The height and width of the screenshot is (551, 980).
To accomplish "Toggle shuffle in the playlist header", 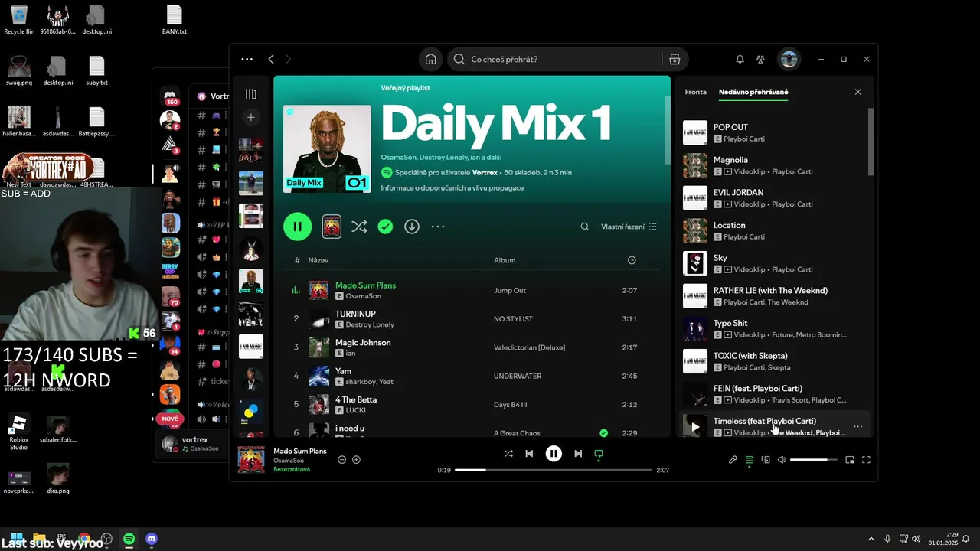I will click(x=358, y=227).
